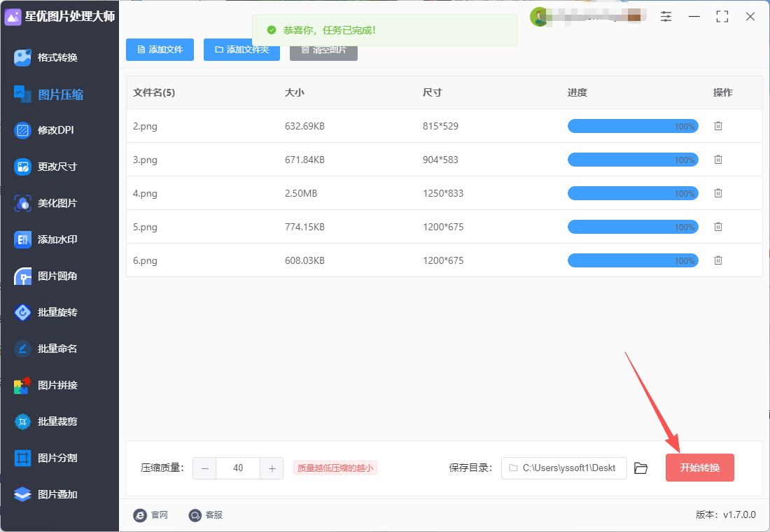
Task: Click the 添加文件 add file button
Action: point(160,50)
